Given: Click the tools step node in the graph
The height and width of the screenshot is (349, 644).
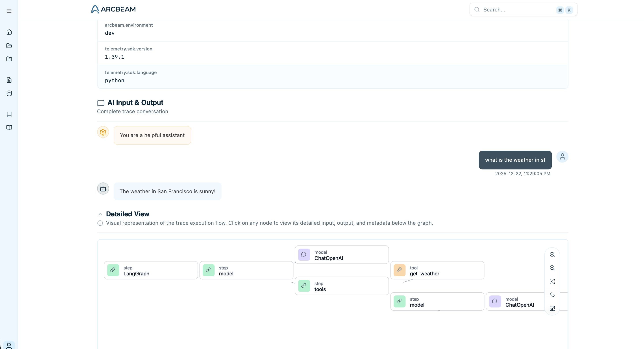Looking at the screenshot, I should [342, 286].
